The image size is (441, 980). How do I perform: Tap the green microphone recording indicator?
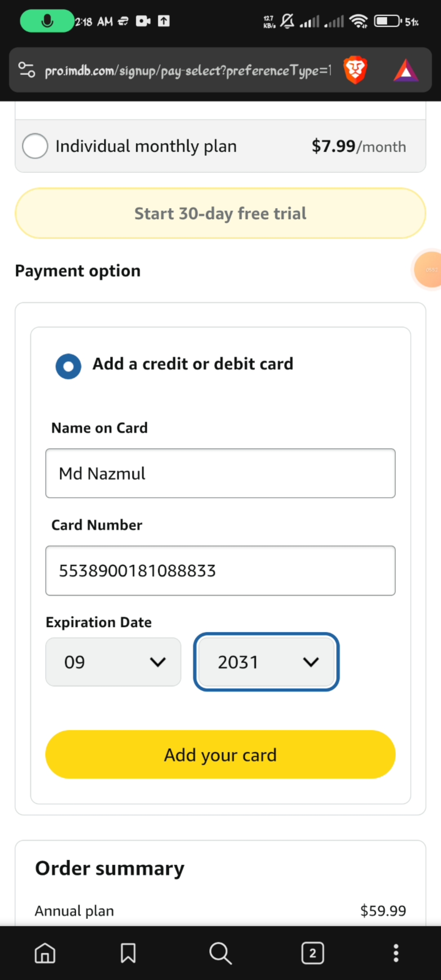click(47, 21)
